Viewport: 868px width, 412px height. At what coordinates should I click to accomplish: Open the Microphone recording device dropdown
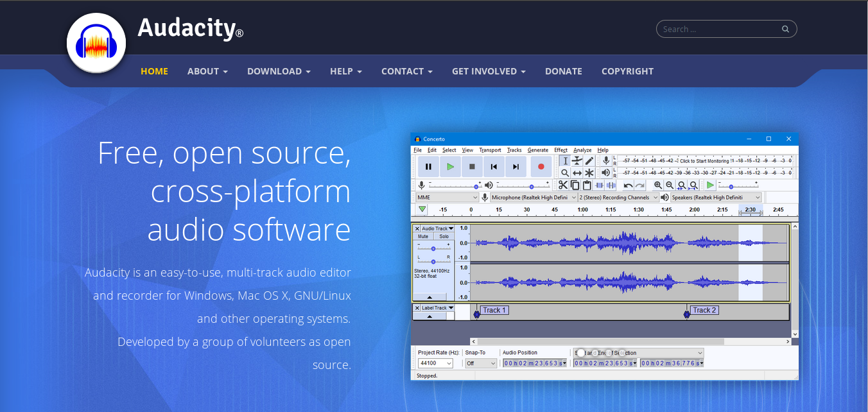[534, 198]
